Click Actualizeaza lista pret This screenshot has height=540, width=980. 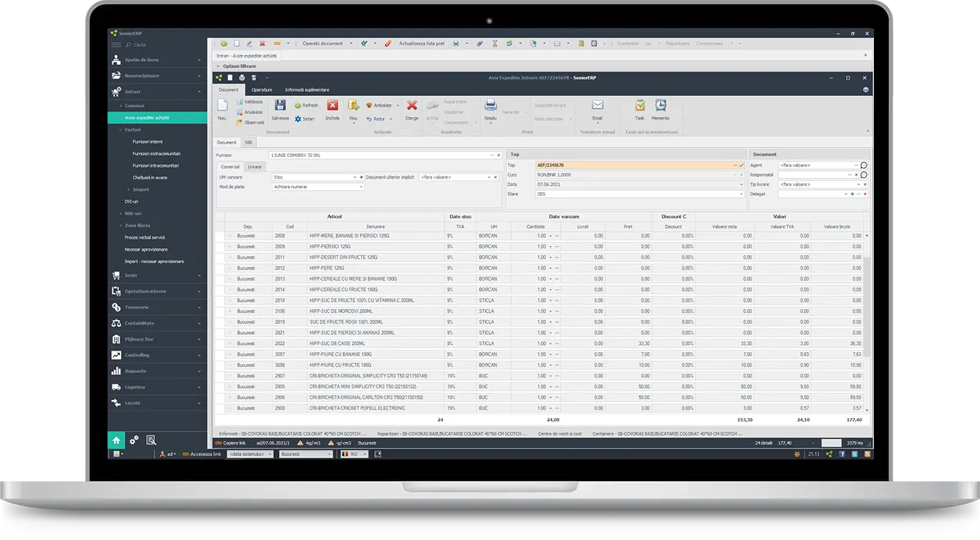(x=422, y=43)
